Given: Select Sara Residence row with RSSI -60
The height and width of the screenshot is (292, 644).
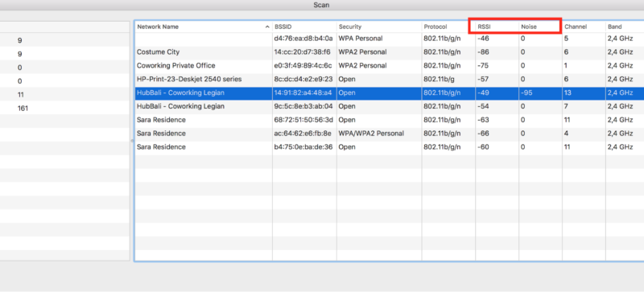Looking at the screenshot, I should tap(390, 147).
